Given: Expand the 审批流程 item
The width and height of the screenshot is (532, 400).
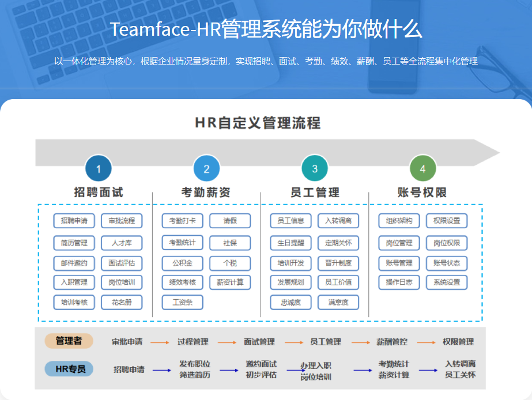Looking at the screenshot, I should [122, 221].
